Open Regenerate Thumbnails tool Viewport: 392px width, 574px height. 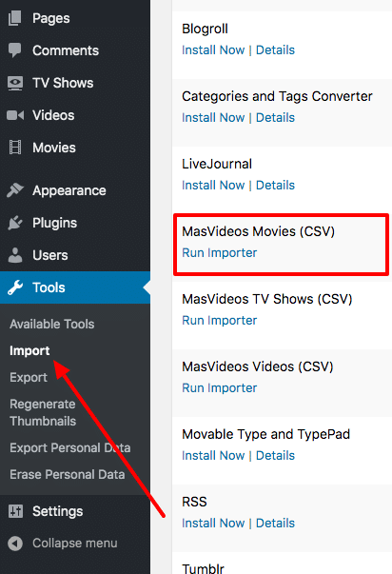(43, 412)
